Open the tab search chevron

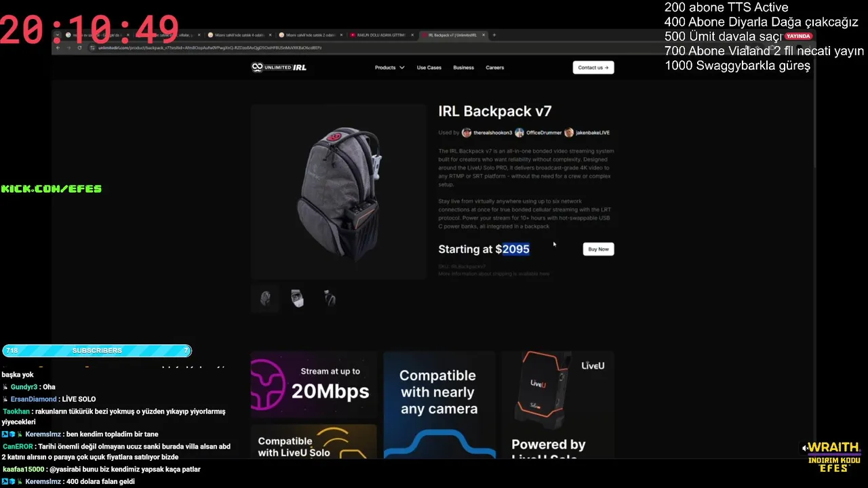pyautogui.click(x=58, y=35)
